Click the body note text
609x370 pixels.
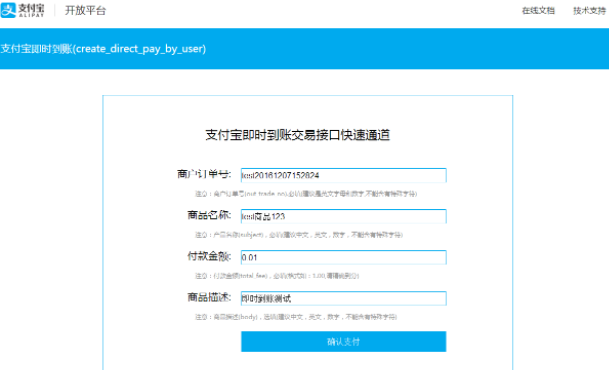296,317
